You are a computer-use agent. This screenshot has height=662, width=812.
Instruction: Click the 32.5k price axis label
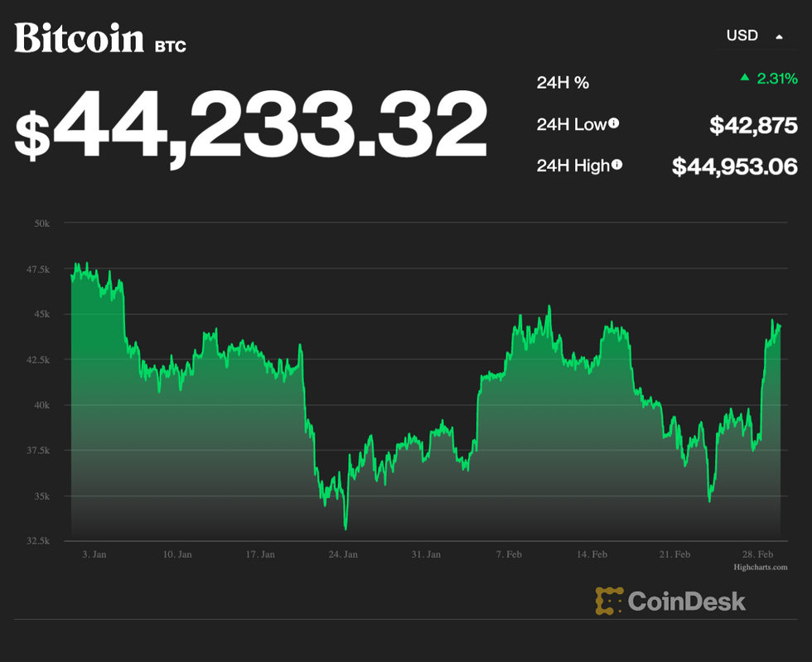coord(36,540)
